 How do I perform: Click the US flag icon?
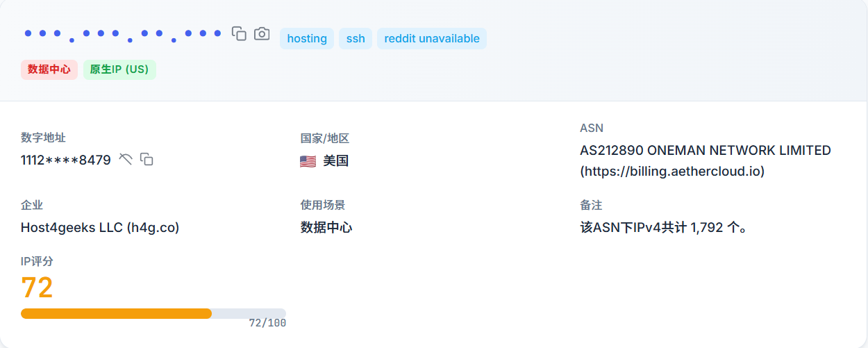(x=308, y=161)
